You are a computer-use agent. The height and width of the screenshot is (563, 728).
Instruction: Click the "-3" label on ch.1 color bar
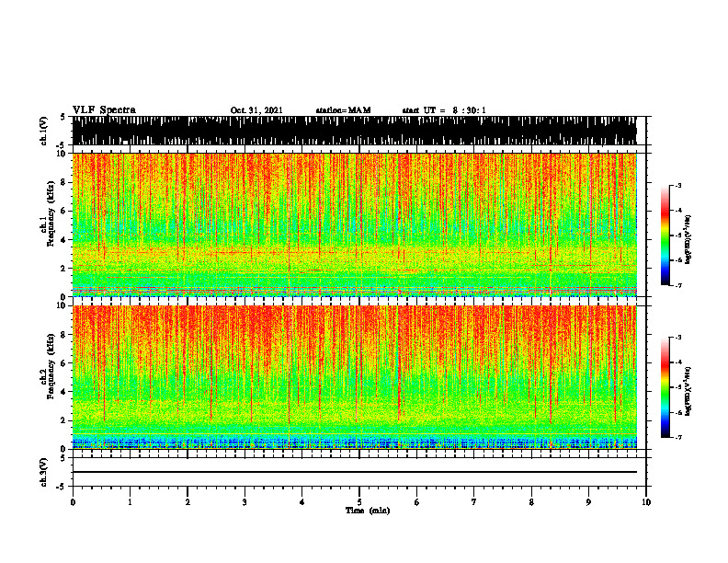[678, 185]
